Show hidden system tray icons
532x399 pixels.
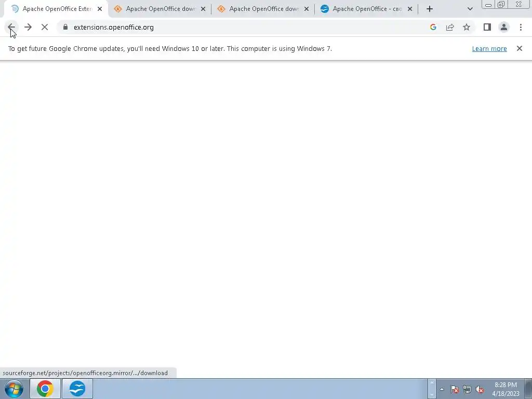tap(442, 389)
